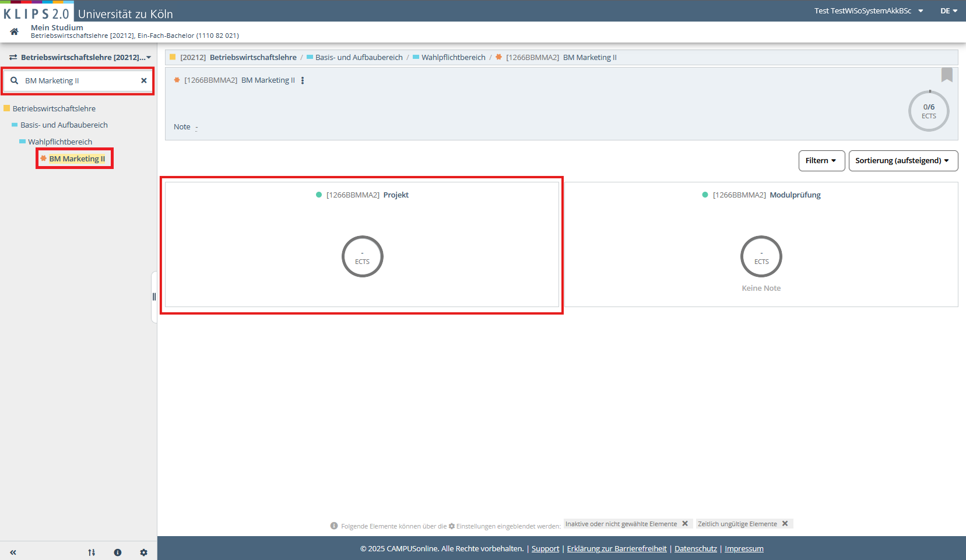The image size is (966, 560).
Task: Open the sort order icon in sidebar footer
Action: [92, 552]
